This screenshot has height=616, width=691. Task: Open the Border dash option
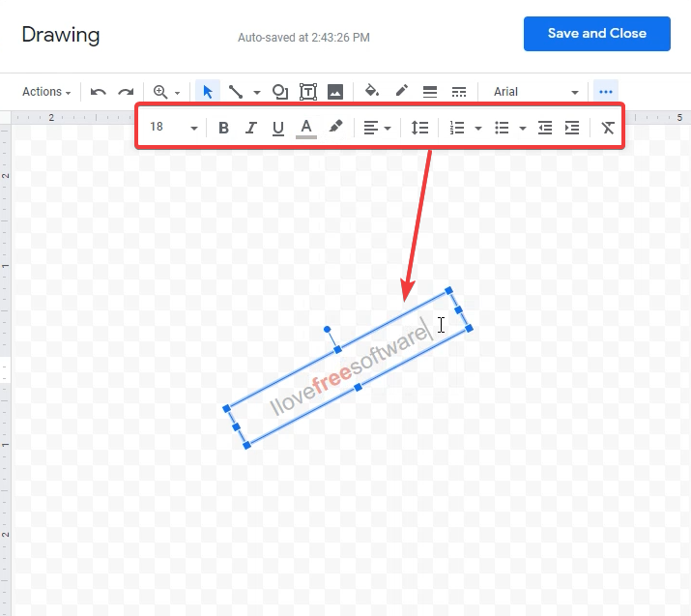(459, 92)
